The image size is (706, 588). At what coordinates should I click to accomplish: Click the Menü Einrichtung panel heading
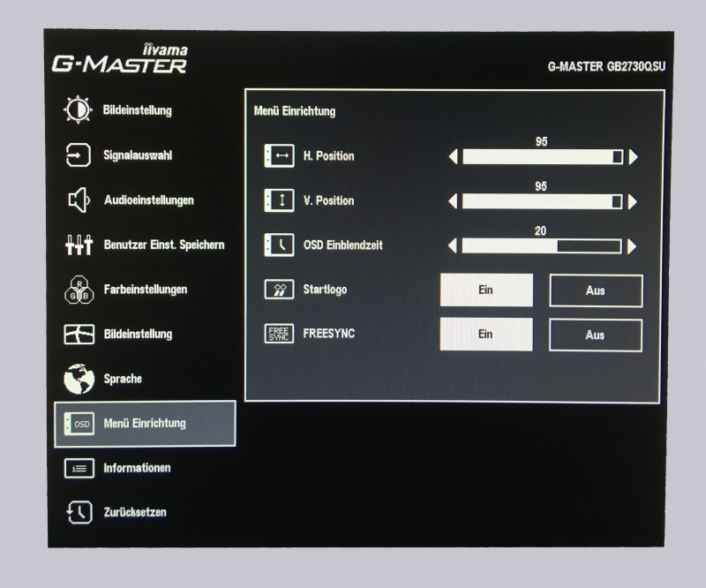(x=295, y=111)
